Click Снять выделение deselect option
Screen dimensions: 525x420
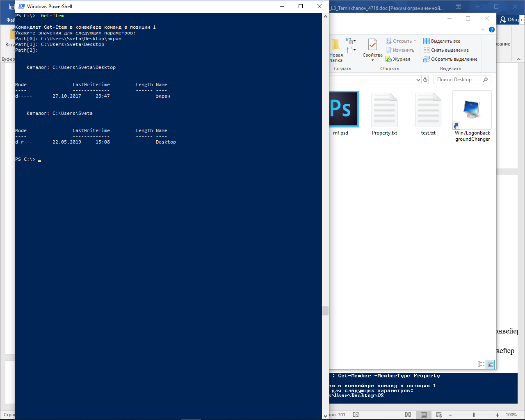tap(446, 50)
